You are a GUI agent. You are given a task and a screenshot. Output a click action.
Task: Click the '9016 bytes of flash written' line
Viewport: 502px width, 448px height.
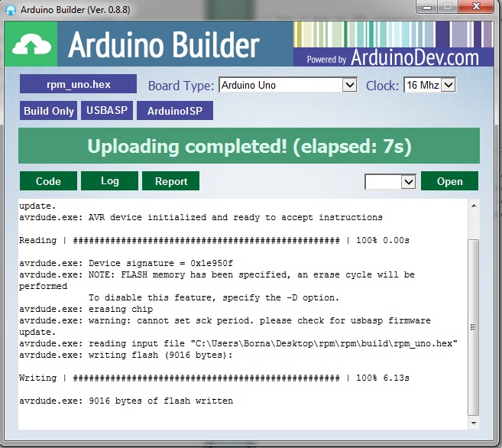point(126,401)
